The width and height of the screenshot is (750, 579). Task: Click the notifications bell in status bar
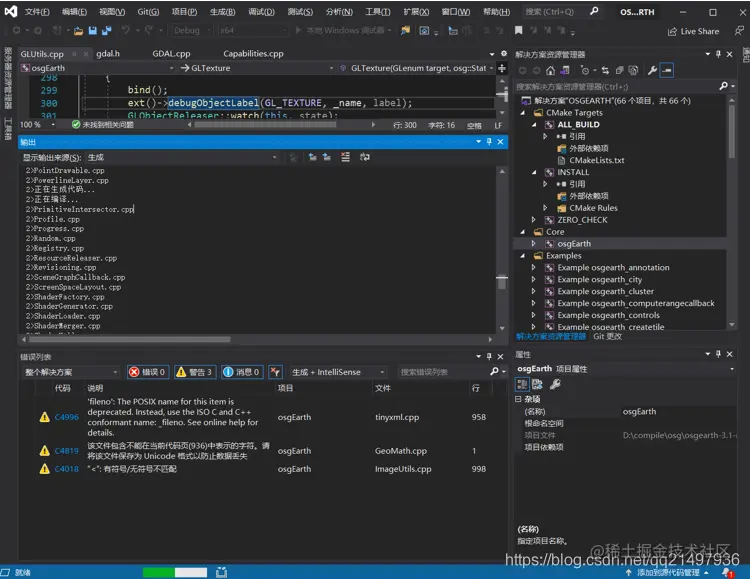coord(728,572)
